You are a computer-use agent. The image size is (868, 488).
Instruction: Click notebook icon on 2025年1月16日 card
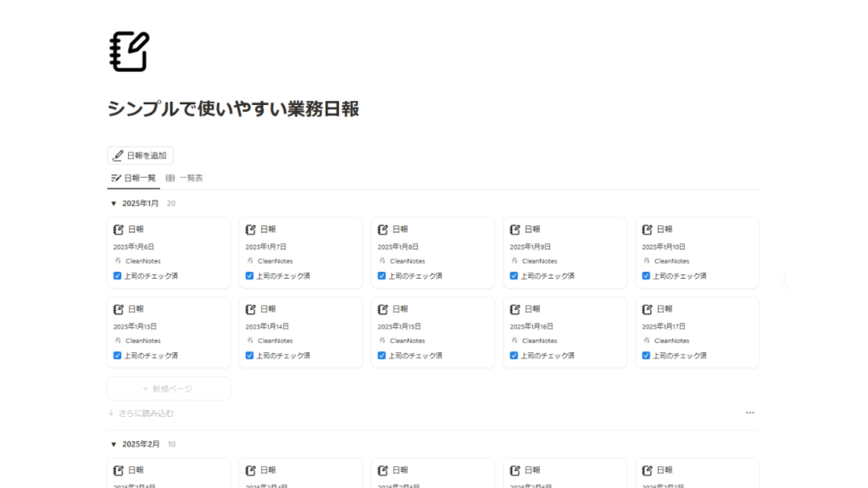coord(515,309)
